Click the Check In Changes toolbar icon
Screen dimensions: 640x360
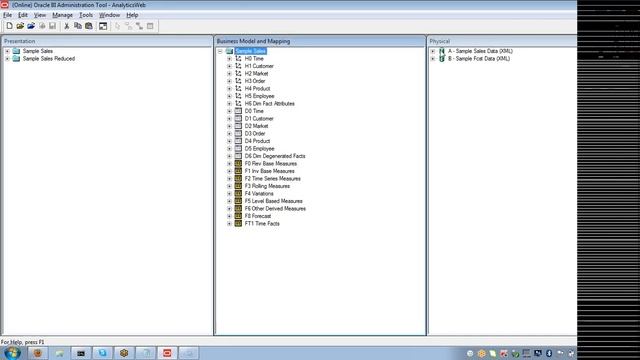[x=42, y=26]
